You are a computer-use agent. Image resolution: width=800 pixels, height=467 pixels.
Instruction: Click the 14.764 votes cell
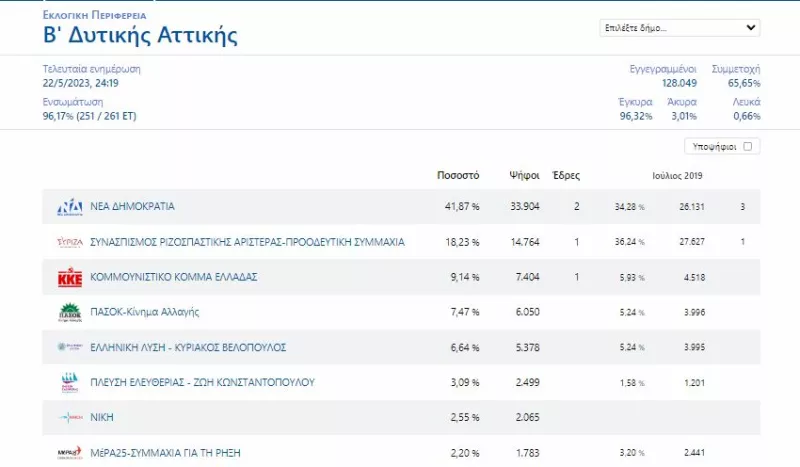click(525, 242)
